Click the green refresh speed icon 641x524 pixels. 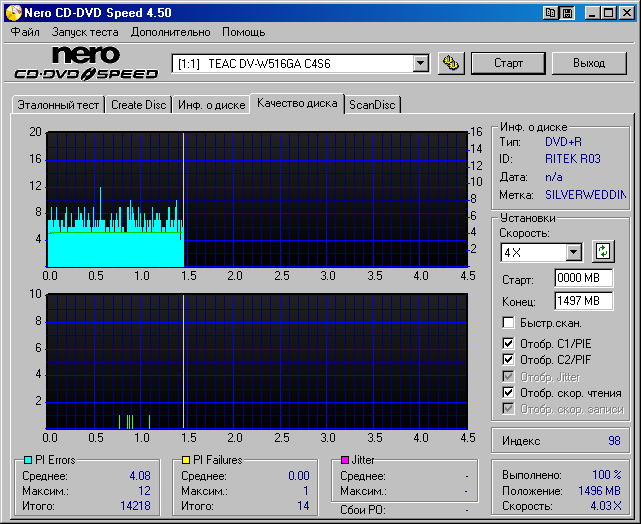click(x=602, y=251)
